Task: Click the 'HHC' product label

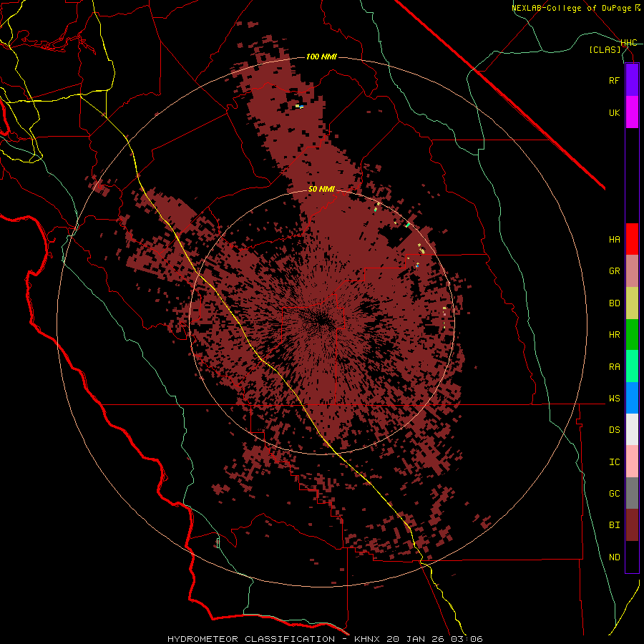Action: 629,43
